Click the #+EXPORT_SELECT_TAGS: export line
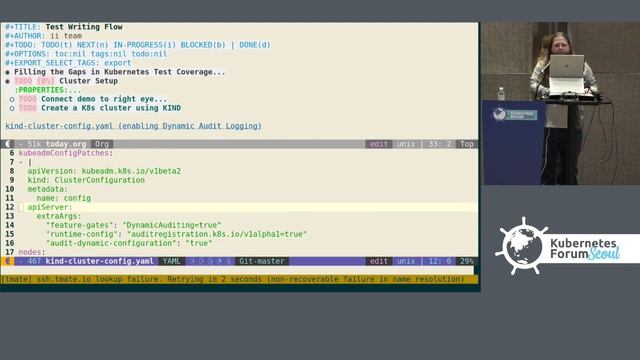 coord(68,63)
